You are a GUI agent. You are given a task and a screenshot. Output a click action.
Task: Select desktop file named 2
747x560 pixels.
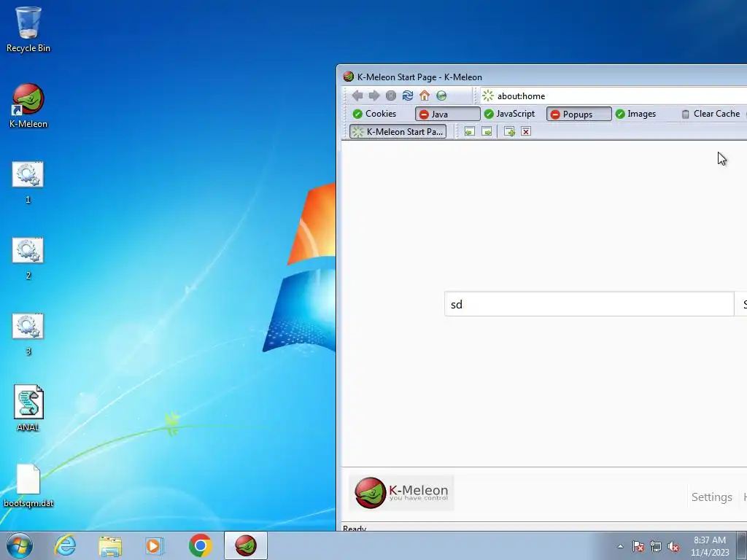pos(28,258)
